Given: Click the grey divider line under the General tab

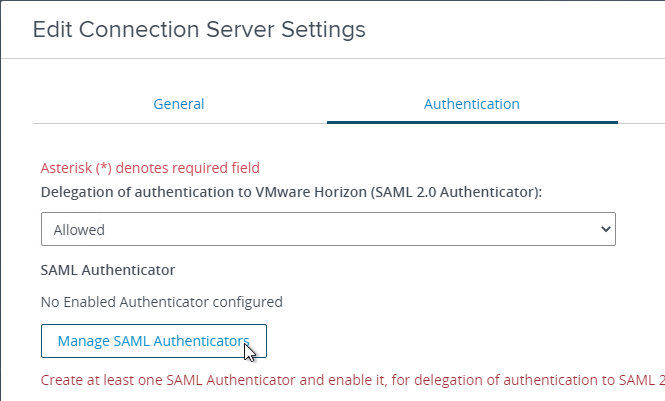Looking at the screenshot, I should tap(180, 123).
